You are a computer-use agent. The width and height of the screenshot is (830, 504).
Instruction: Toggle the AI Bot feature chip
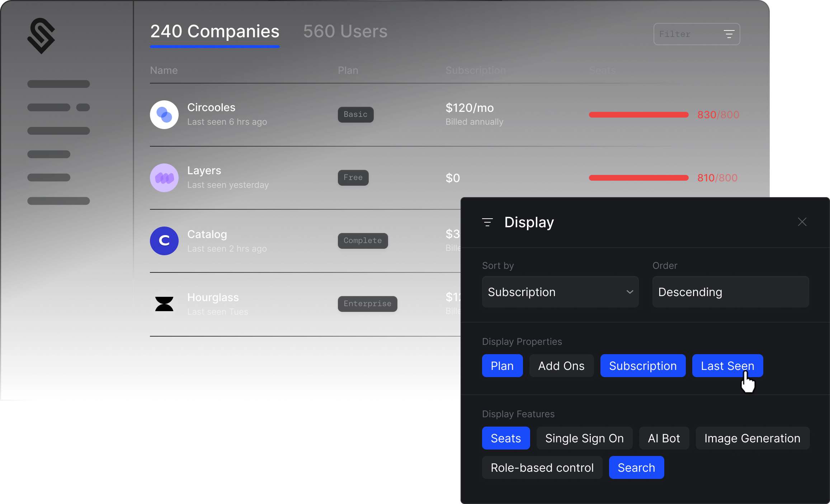(664, 438)
